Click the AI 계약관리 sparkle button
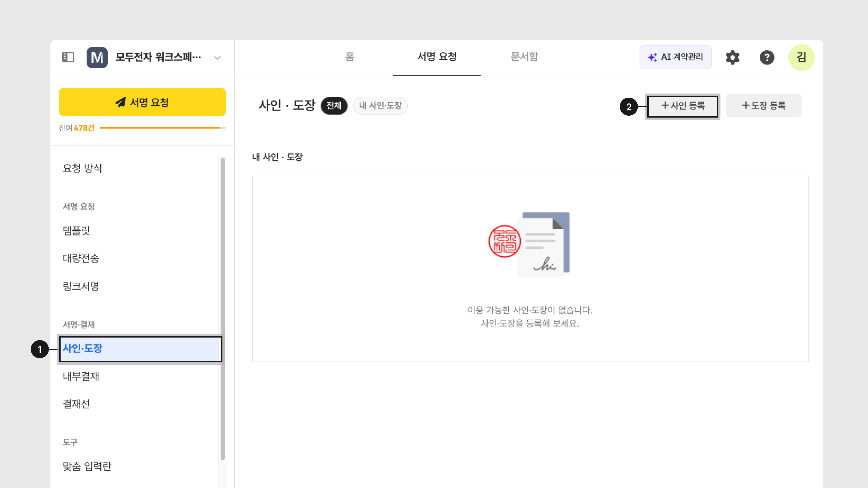 coord(675,57)
